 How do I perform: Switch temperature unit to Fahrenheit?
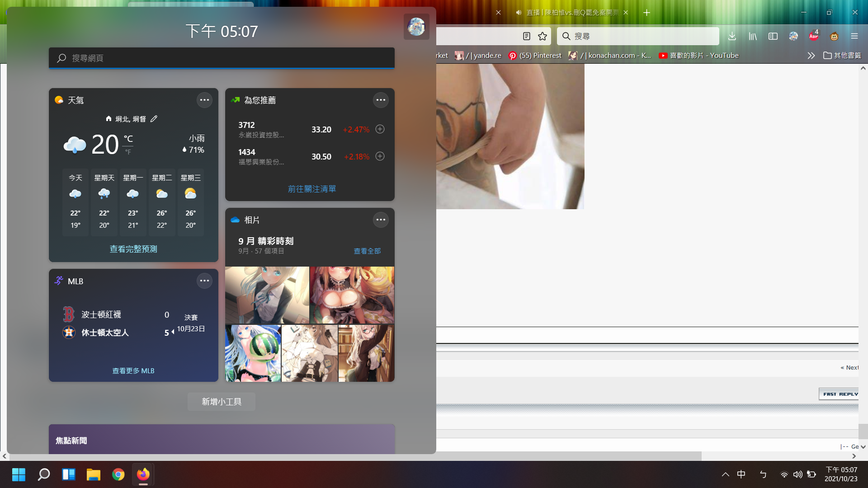(x=128, y=152)
